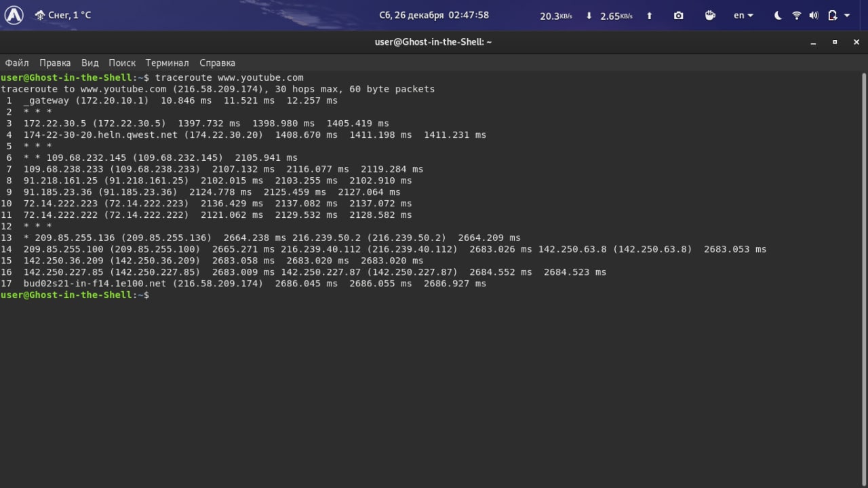Viewport: 868px width, 488px height.
Task: Open the volume speaker icon
Action: coord(814,16)
